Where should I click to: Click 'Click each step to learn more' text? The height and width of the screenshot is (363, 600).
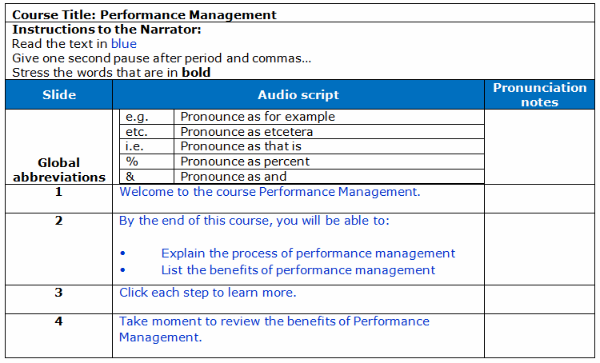208,293
